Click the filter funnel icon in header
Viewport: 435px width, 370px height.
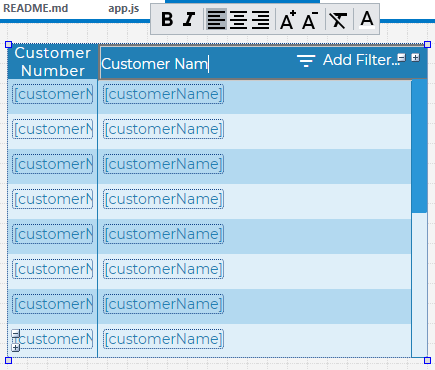point(306,61)
